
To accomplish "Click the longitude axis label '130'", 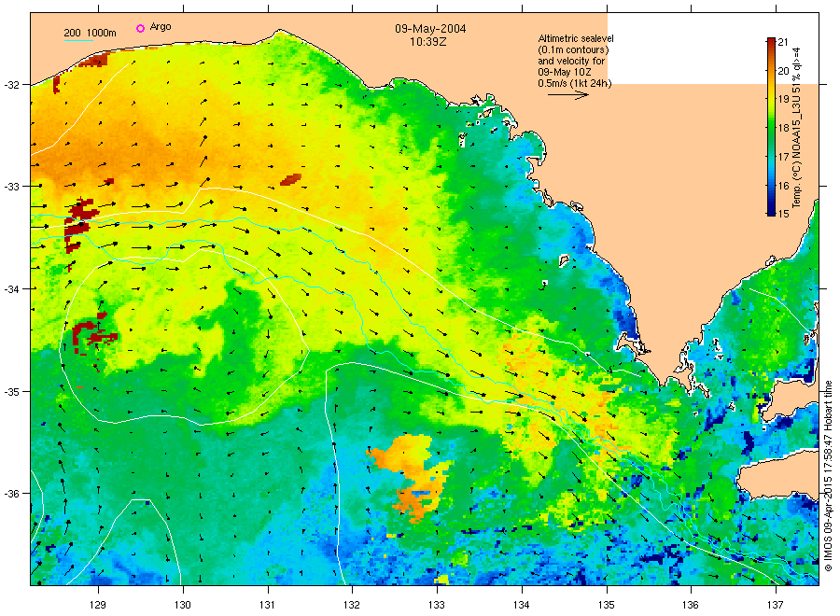I will [183, 605].
